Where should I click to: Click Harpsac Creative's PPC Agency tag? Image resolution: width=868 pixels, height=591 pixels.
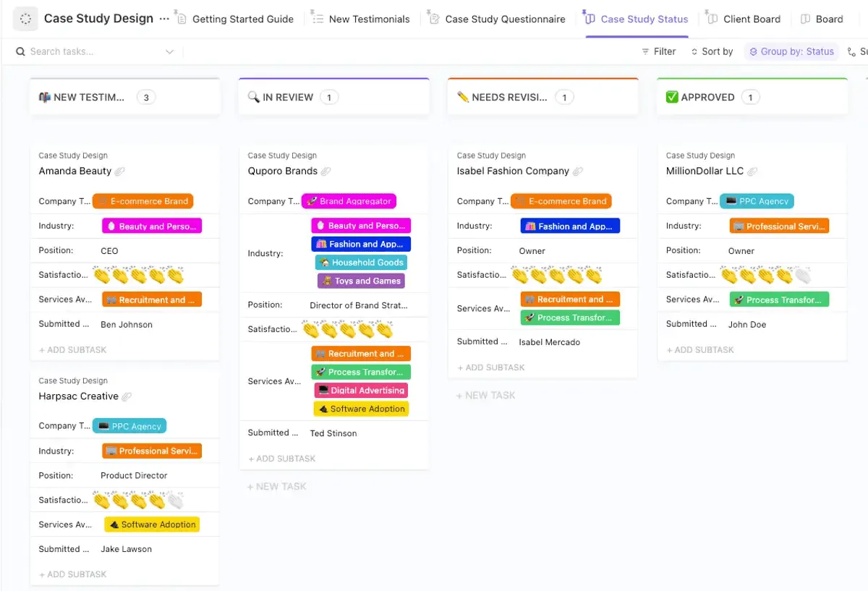129,426
